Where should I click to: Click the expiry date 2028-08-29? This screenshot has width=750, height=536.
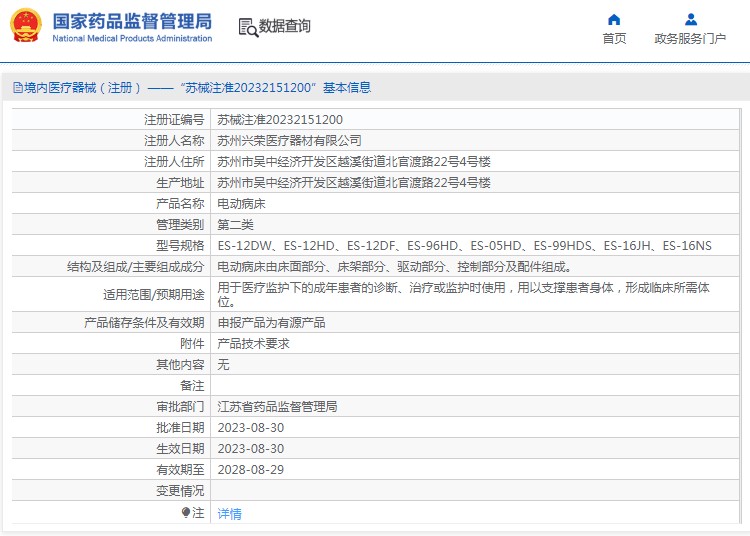point(251,470)
